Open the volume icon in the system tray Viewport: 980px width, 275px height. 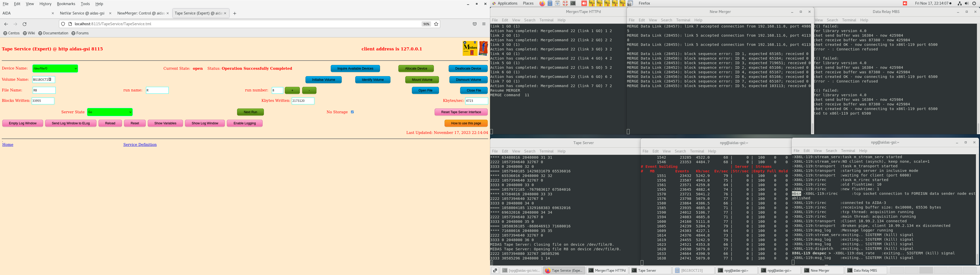tap(967, 3)
